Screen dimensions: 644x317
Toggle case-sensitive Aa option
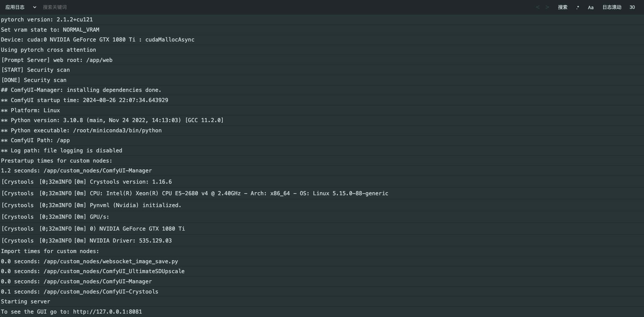(591, 7)
